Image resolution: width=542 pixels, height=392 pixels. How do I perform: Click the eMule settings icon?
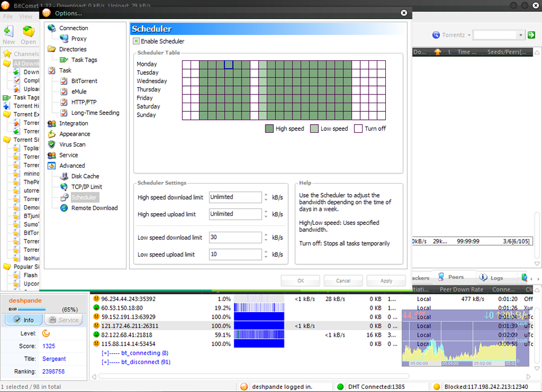[x=64, y=92]
